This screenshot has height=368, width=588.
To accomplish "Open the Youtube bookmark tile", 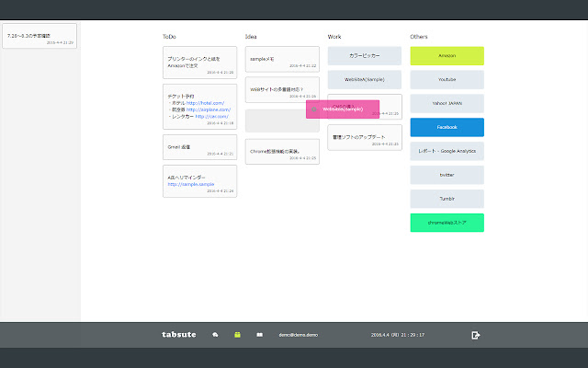I will [447, 80].
